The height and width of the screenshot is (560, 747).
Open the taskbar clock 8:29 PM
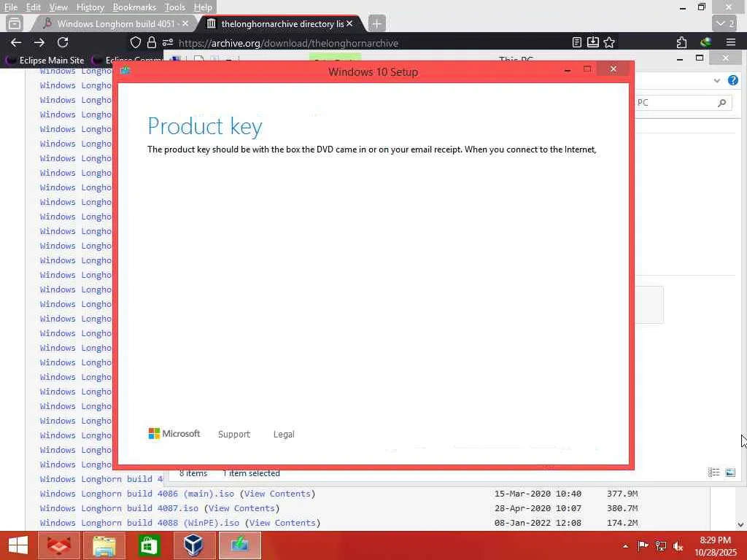tap(715, 545)
